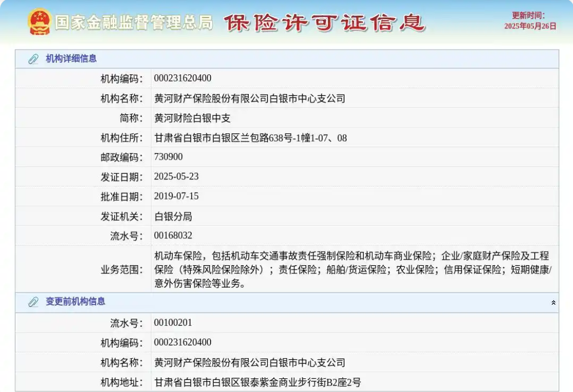Click the 业务范围 business scope description text
Image resolution: width=573 pixels, height=392 pixels.
(x=353, y=270)
